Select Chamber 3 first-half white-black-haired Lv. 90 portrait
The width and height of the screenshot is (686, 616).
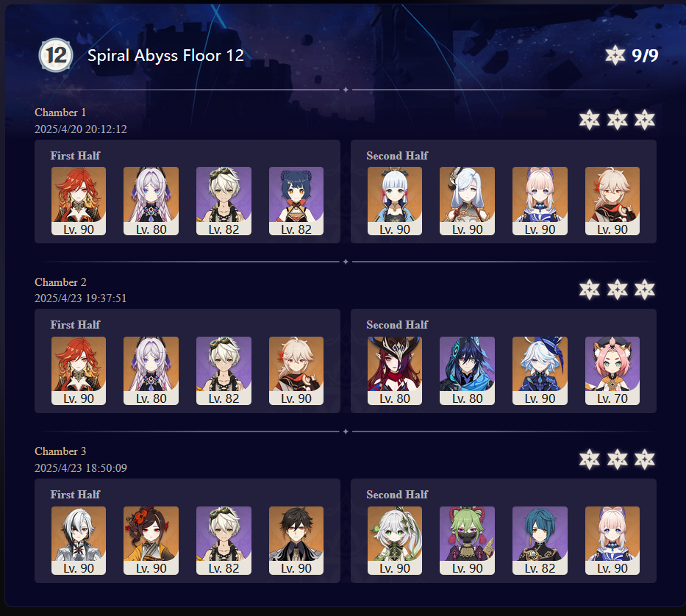(79, 540)
